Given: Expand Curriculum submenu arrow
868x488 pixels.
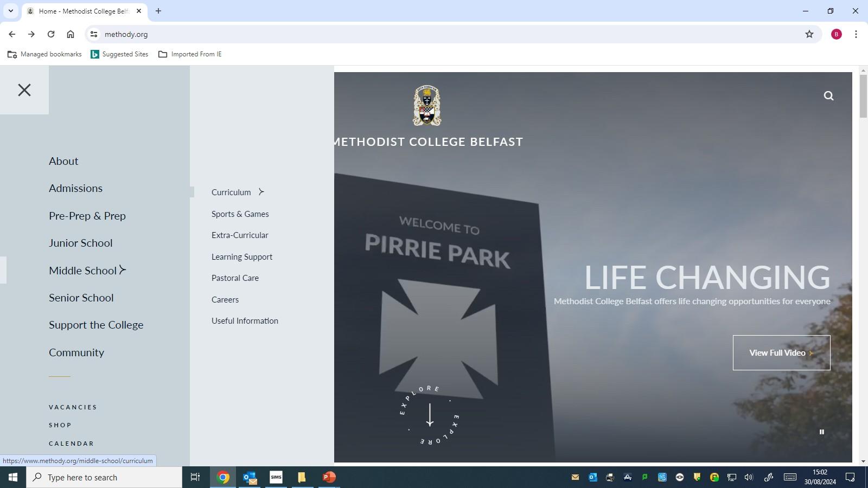Looking at the screenshot, I should (261, 192).
